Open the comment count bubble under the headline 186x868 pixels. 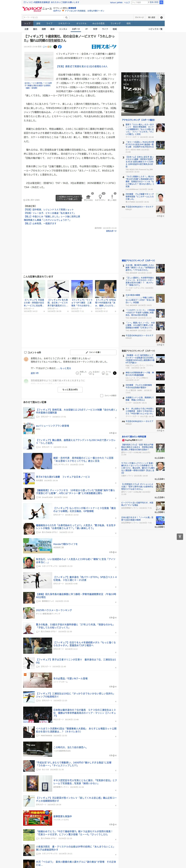tap(45, 47)
